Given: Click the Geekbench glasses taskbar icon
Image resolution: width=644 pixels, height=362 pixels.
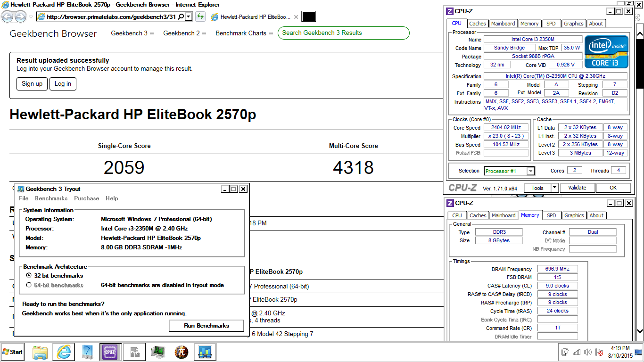Looking at the screenshot, I should [205, 352].
